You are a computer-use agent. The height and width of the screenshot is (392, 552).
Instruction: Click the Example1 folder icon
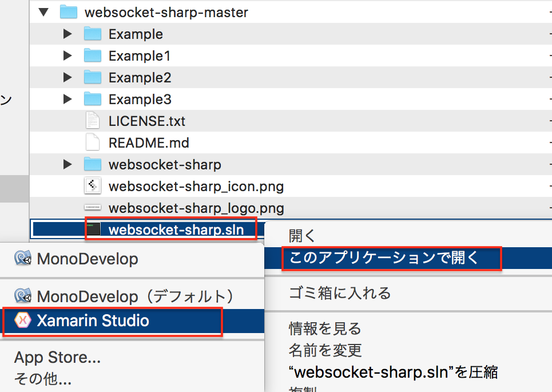(x=93, y=56)
